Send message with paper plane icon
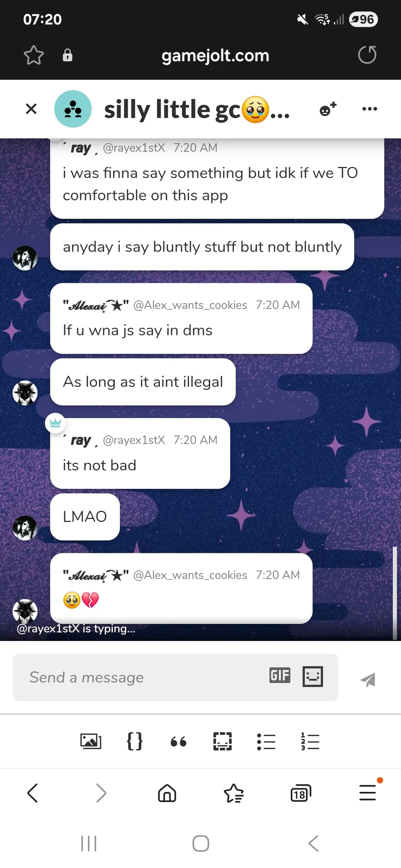The width and height of the screenshot is (401, 868). (368, 679)
